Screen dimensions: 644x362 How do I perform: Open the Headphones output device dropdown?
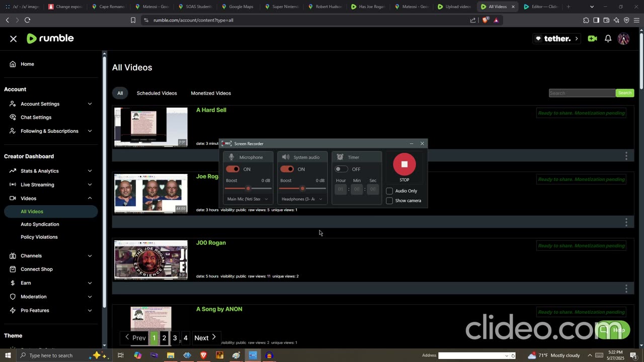(302, 199)
